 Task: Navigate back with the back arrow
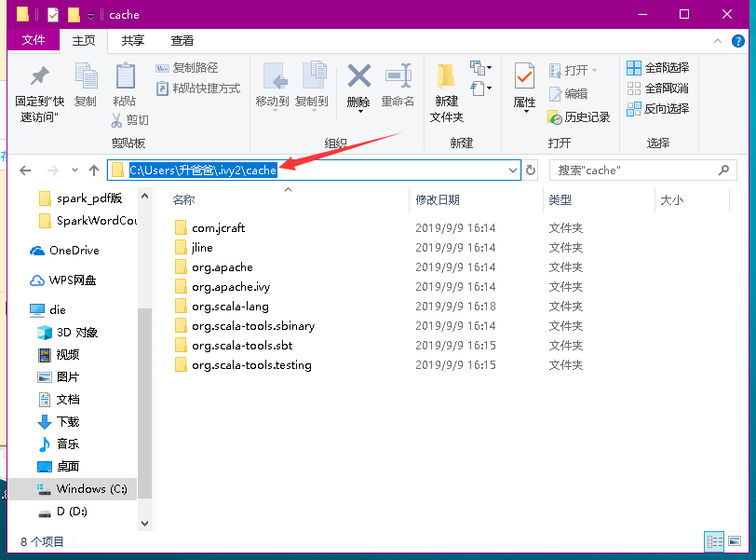pos(25,170)
